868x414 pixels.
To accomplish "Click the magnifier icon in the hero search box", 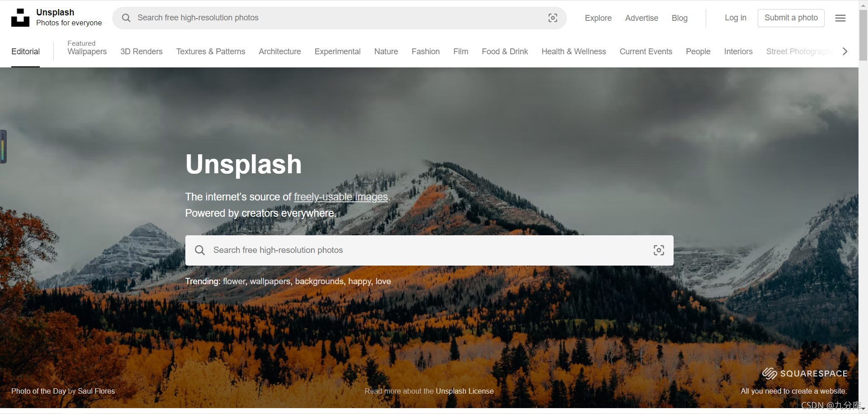I will [x=200, y=250].
